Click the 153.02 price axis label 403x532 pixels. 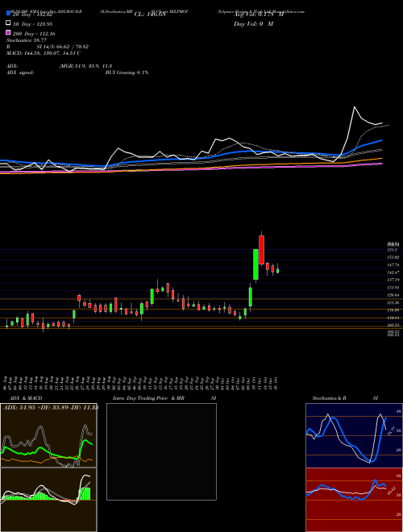(394, 257)
